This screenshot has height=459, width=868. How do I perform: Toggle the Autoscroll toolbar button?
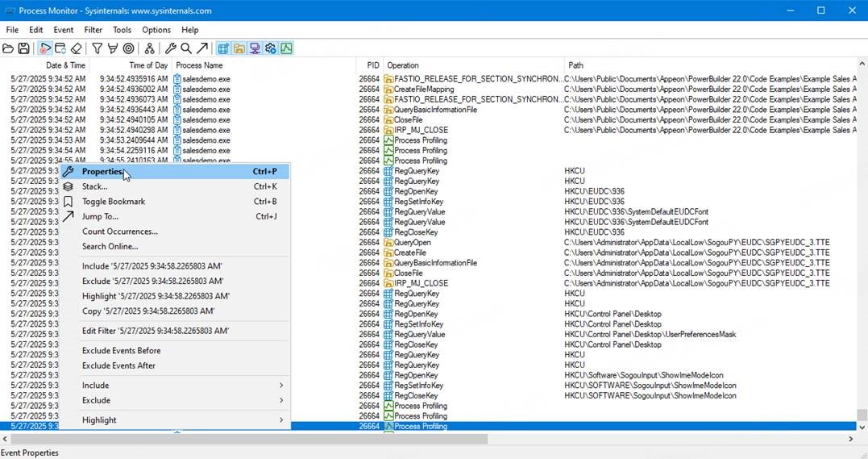click(60, 48)
